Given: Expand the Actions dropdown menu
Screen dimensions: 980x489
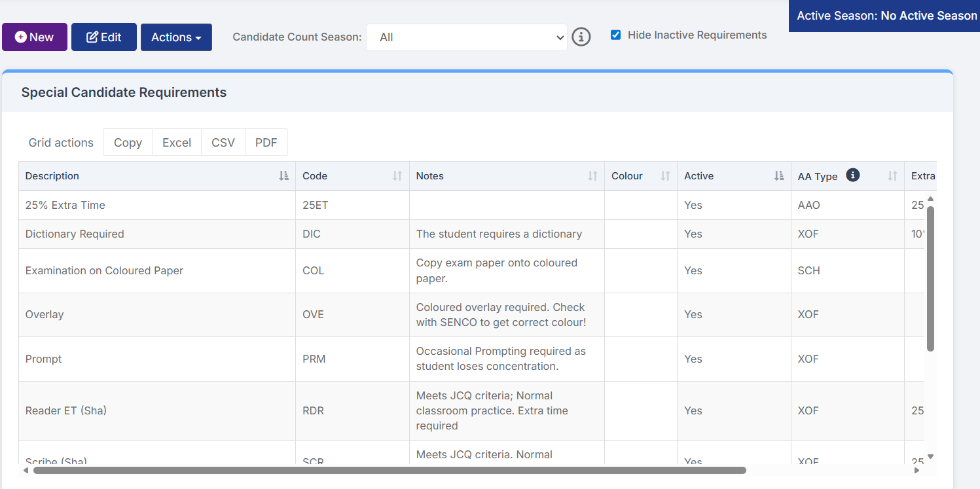Looking at the screenshot, I should click(x=176, y=37).
